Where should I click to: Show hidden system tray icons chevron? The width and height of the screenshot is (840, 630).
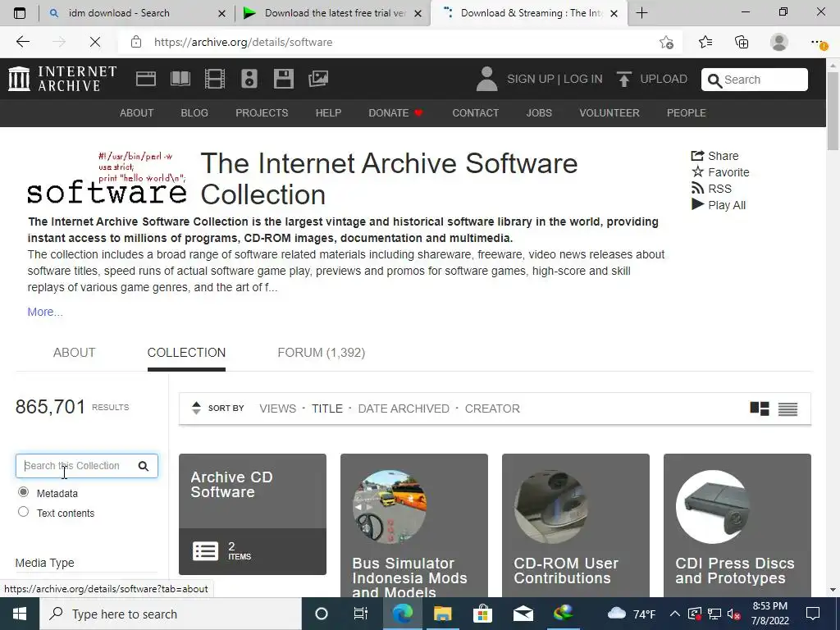tap(675, 614)
